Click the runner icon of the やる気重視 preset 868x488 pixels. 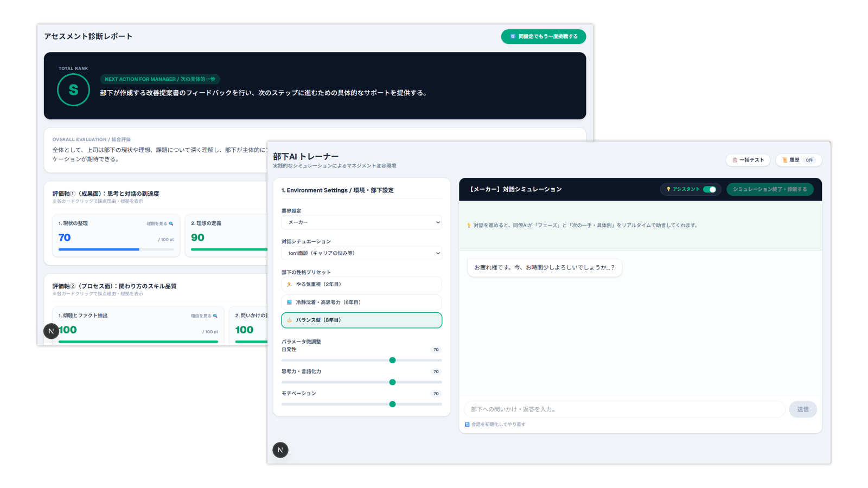pos(289,284)
